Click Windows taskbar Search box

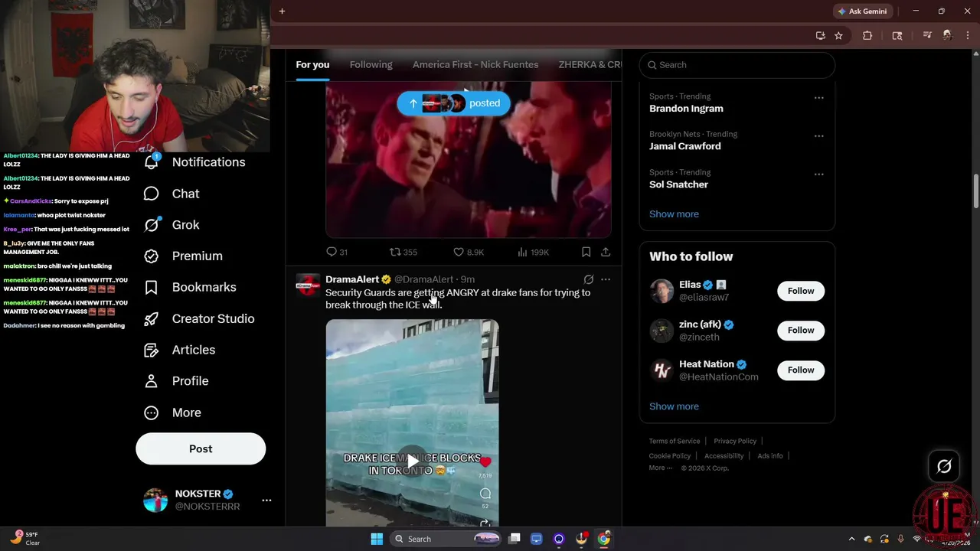[x=446, y=539]
